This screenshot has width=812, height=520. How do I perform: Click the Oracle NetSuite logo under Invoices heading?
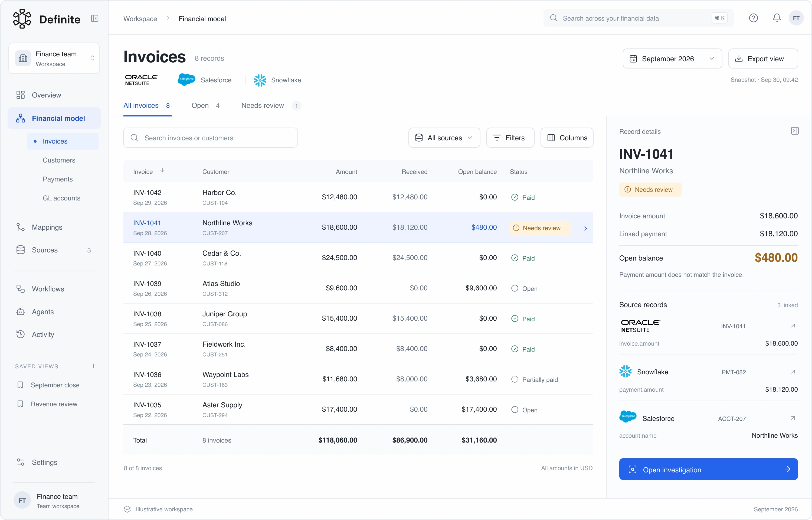141,80
